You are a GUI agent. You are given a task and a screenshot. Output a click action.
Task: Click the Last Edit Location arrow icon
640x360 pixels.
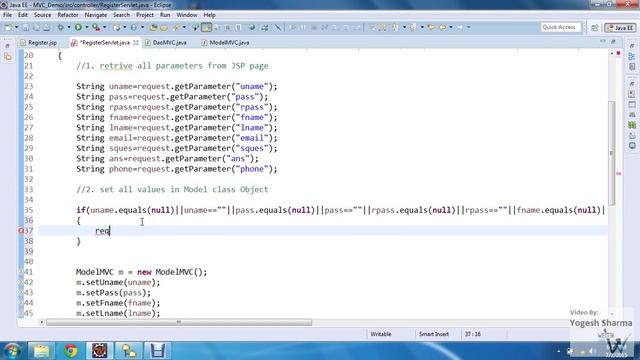[431, 27]
